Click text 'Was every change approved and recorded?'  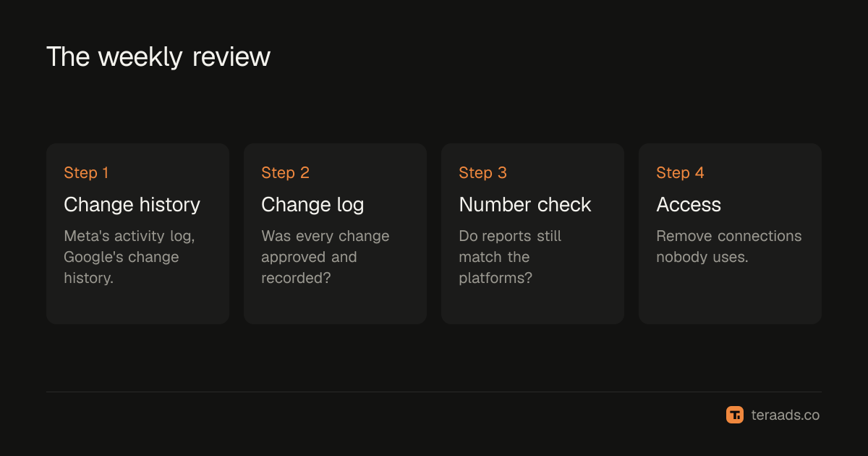(x=325, y=257)
